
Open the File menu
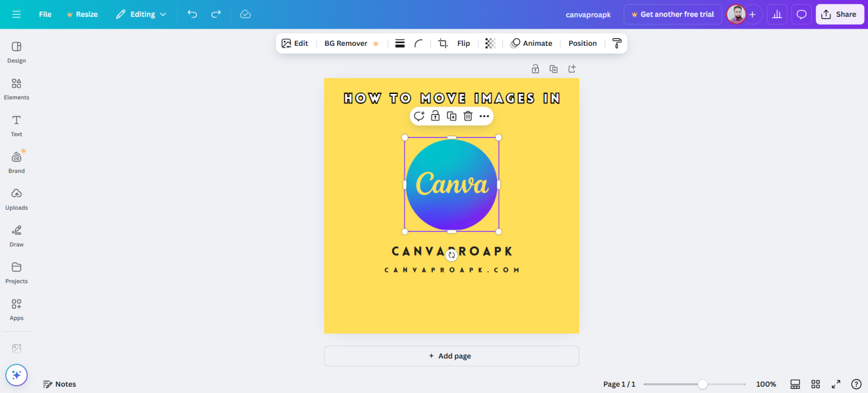tap(45, 14)
